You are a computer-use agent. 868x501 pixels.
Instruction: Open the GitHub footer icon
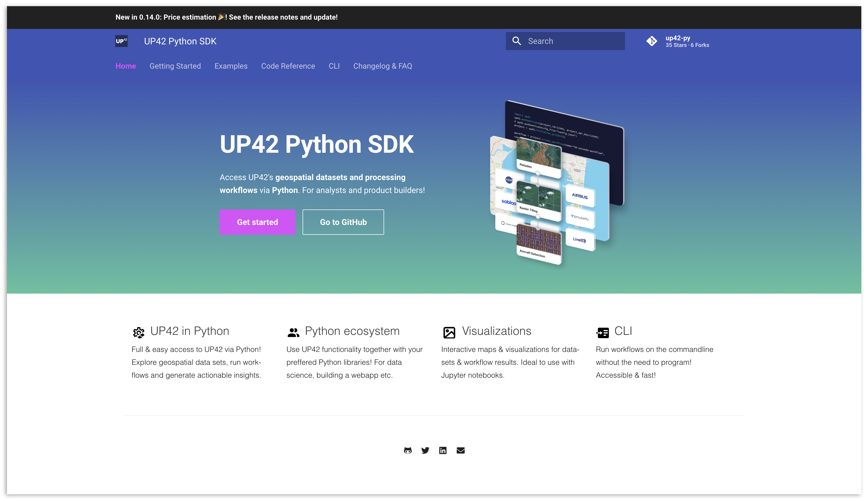pos(408,450)
